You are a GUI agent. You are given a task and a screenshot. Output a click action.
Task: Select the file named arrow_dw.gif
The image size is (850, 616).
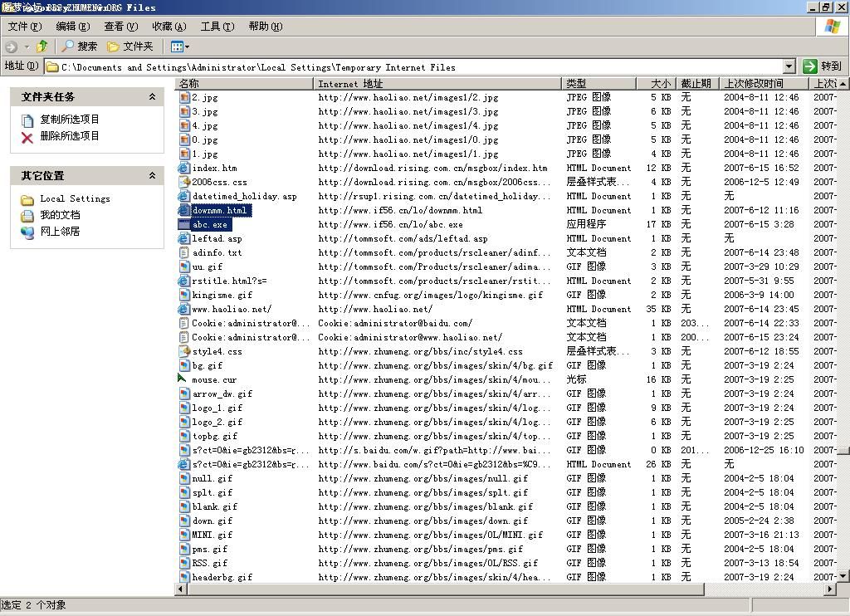(x=222, y=394)
